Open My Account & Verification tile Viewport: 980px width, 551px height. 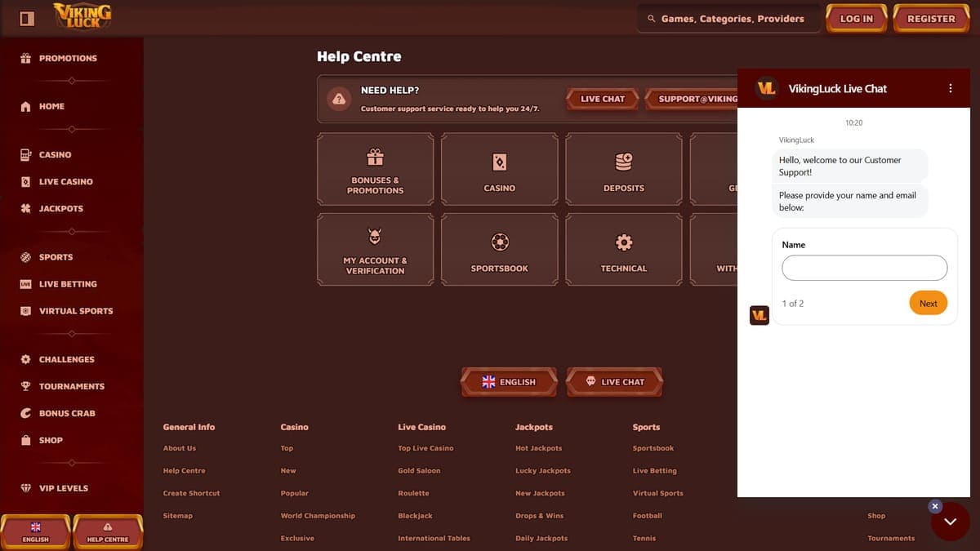(x=376, y=249)
